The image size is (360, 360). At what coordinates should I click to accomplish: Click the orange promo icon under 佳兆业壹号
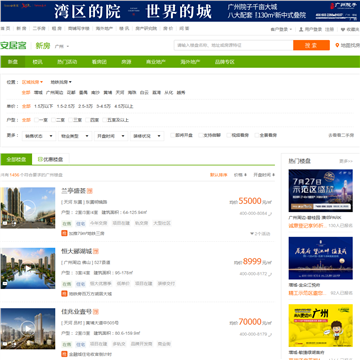tap(64, 354)
